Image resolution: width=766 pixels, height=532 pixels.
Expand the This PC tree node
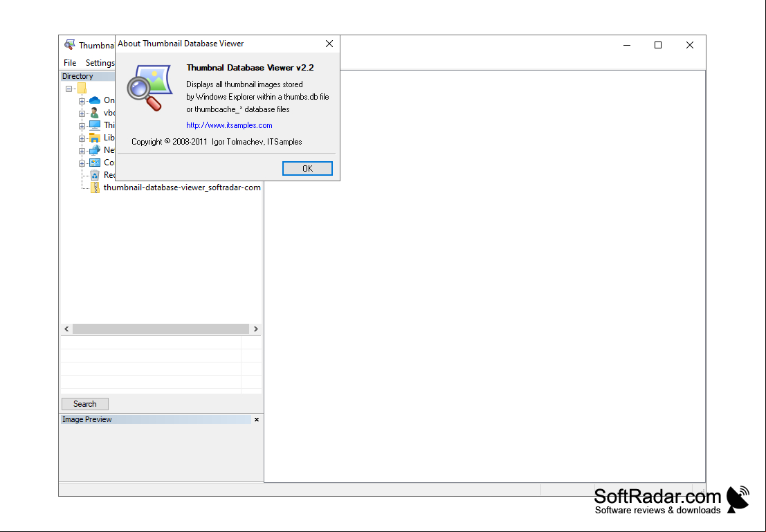tap(82, 126)
